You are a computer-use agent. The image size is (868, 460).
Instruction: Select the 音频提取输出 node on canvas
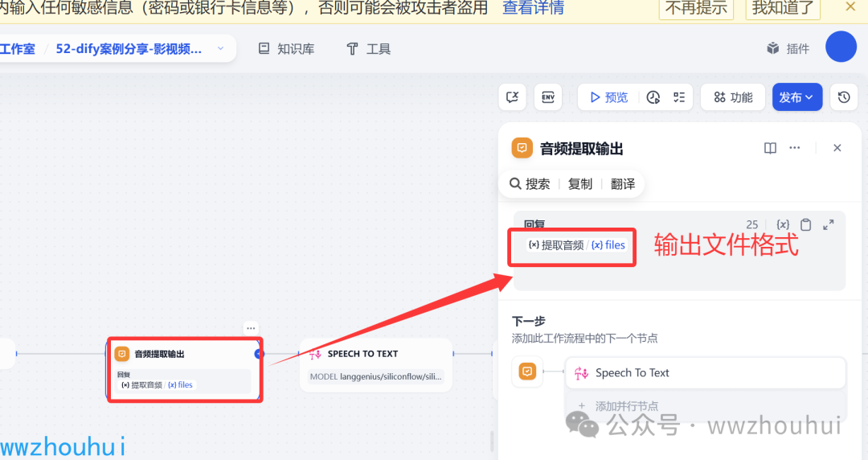click(184, 370)
